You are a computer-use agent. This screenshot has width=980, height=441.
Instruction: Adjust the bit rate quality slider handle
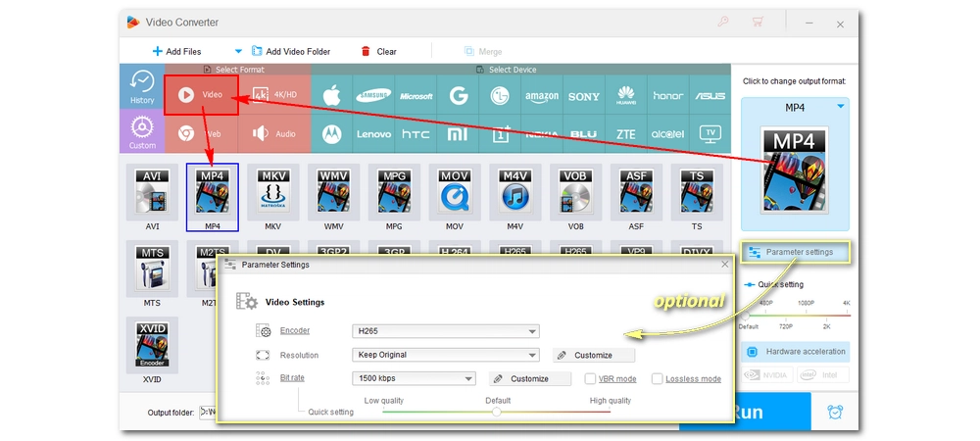(497, 412)
